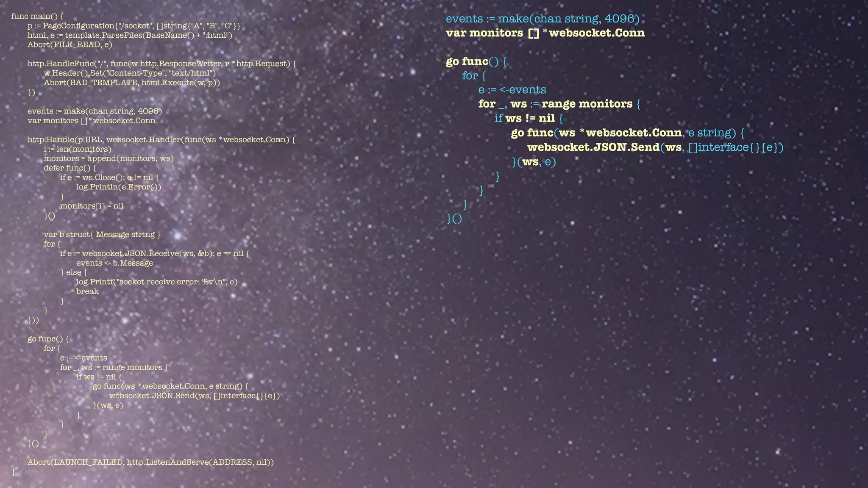Click 'log.Printf("socket receive error: %v\n", e)' line
Viewport: 868px width, 488px height.
tap(157, 282)
